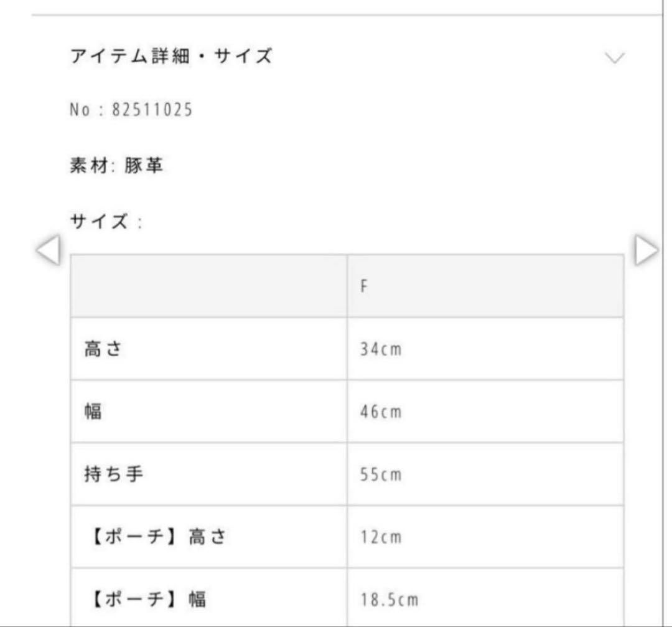Click the 18.5cm pouch width value

point(390,600)
